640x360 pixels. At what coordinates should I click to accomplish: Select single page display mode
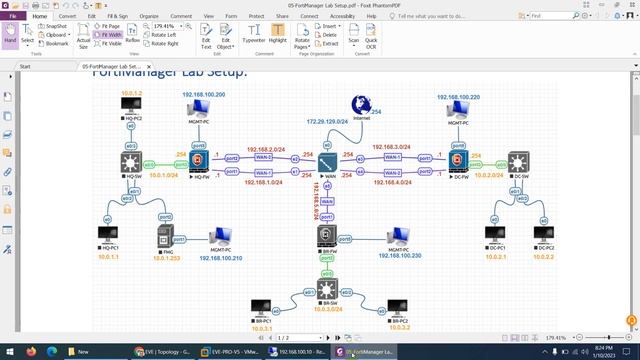click(505, 338)
